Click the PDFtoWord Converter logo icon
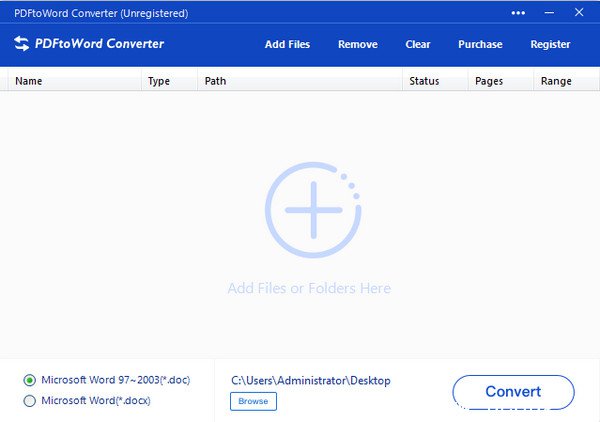 point(22,44)
